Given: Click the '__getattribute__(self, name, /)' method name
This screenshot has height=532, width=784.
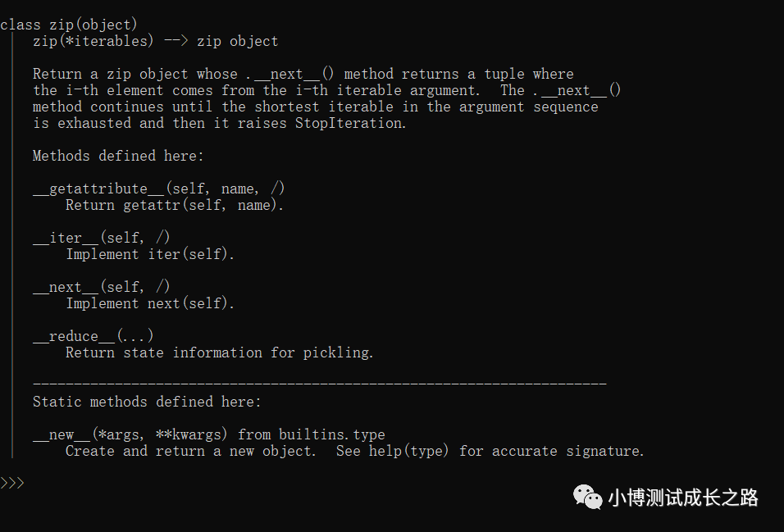Looking at the screenshot, I should (x=159, y=189).
